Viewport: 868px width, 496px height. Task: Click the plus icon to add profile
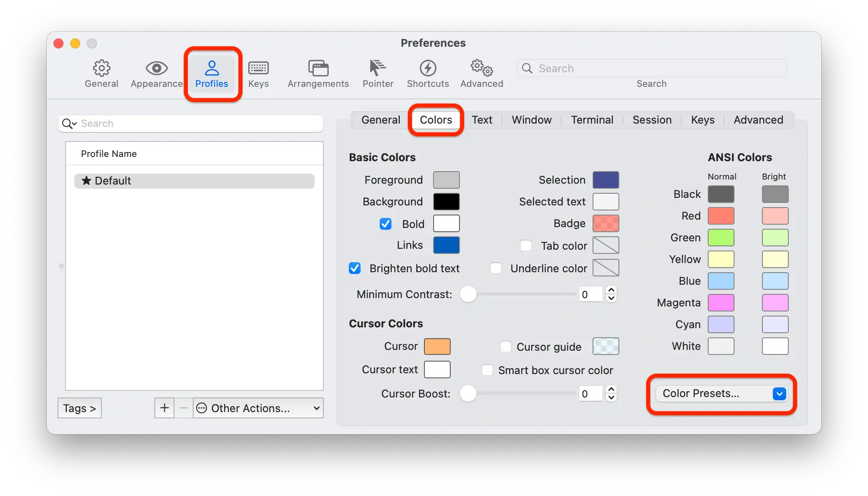tap(164, 408)
